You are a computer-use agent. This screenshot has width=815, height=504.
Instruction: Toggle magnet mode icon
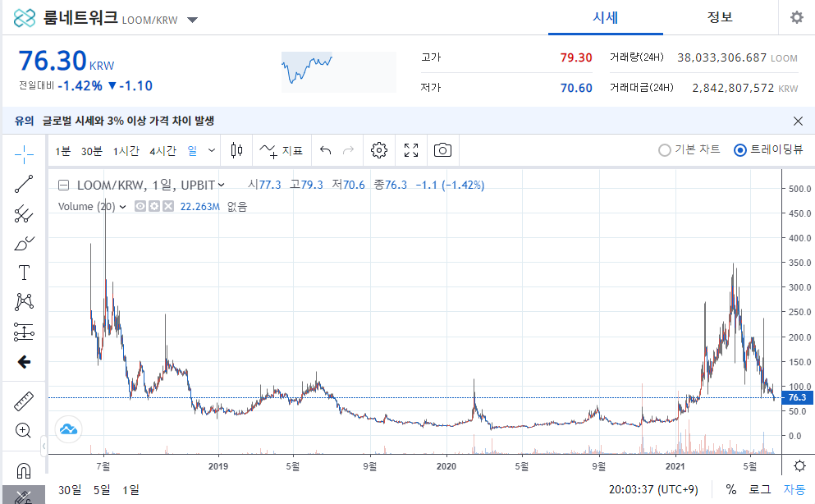[x=24, y=470]
